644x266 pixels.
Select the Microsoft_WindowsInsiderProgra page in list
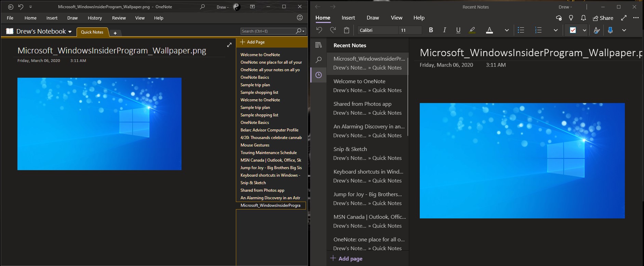271,205
